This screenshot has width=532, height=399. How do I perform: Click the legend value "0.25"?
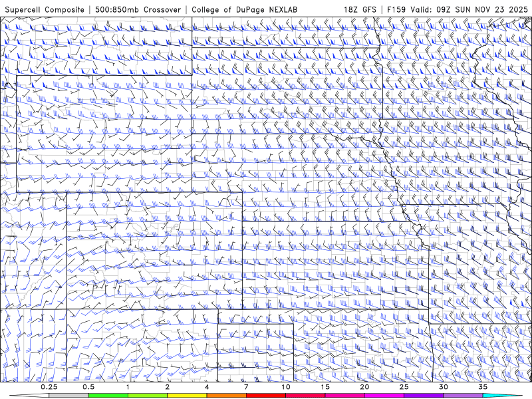pos(49,387)
